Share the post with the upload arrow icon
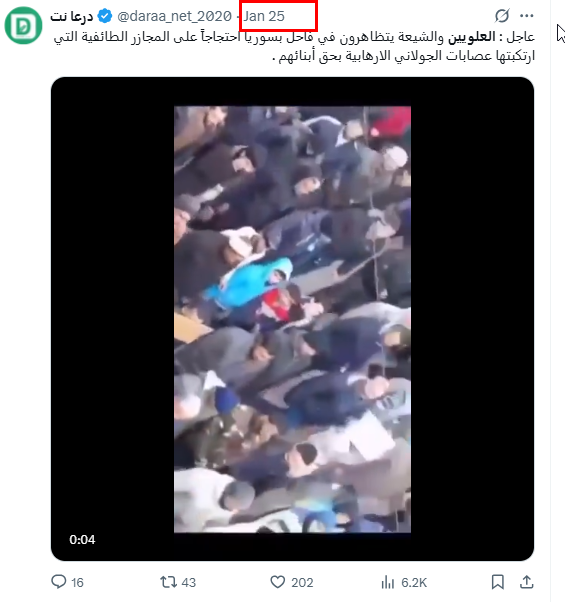 [527, 582]
